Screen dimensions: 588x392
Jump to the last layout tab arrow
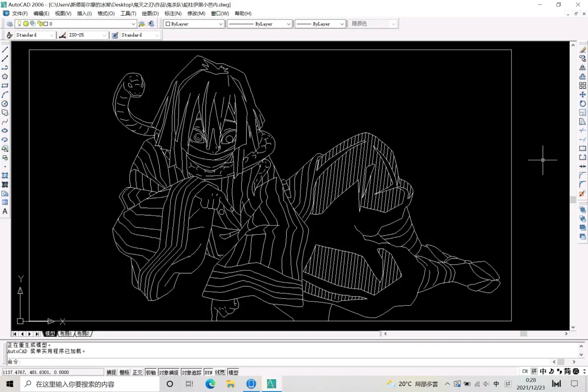click(x=37, y=333)
